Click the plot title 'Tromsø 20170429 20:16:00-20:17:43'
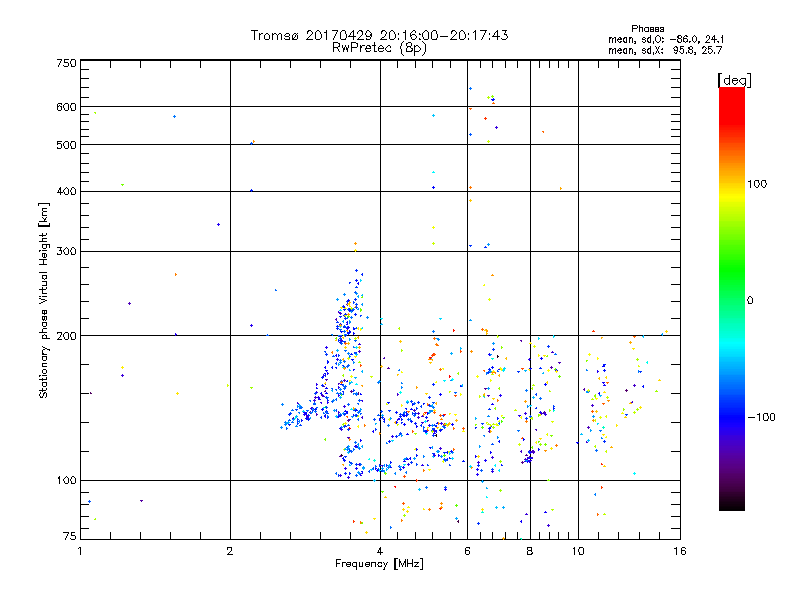The image size is (800, 600). click(x=379, y=35)
